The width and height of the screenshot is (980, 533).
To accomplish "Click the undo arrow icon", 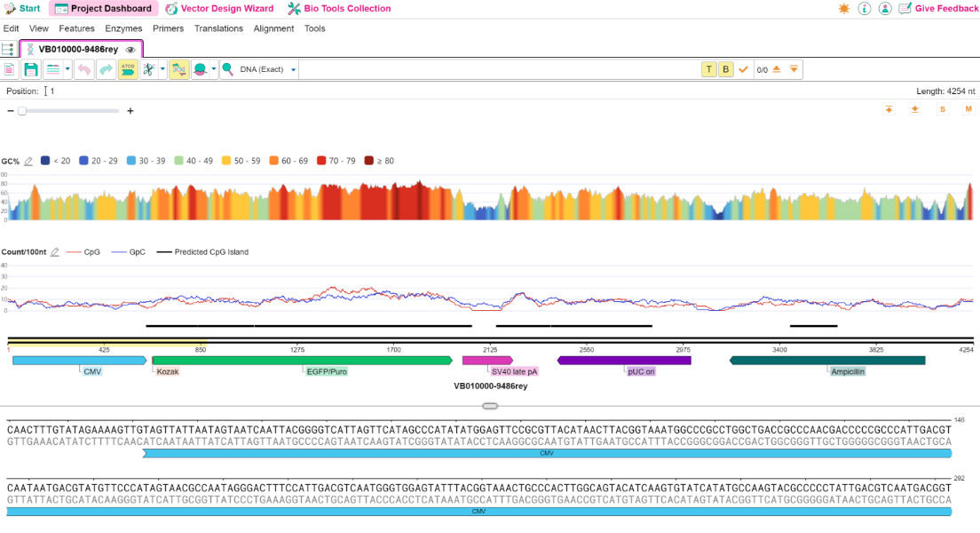I will point(83,69).
